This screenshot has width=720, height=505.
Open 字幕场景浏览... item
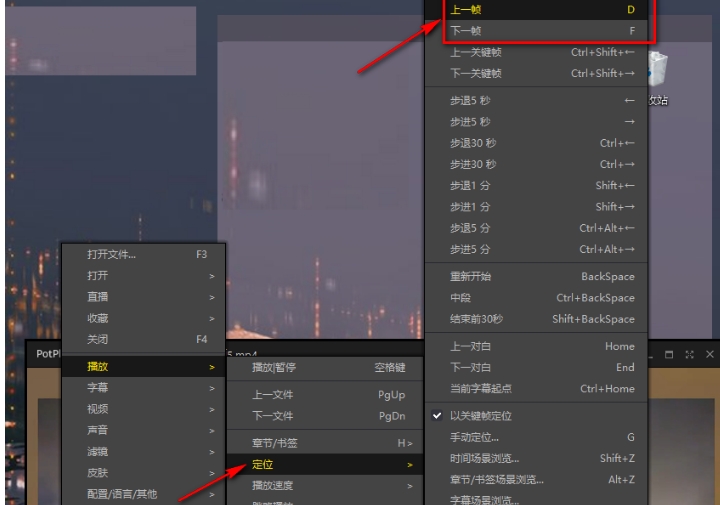click(x=536, y=499)
